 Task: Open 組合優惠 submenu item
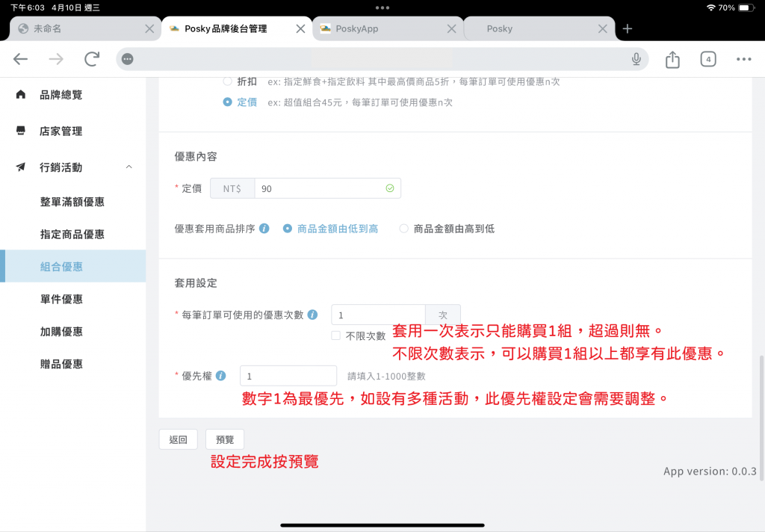coord(73,267)
